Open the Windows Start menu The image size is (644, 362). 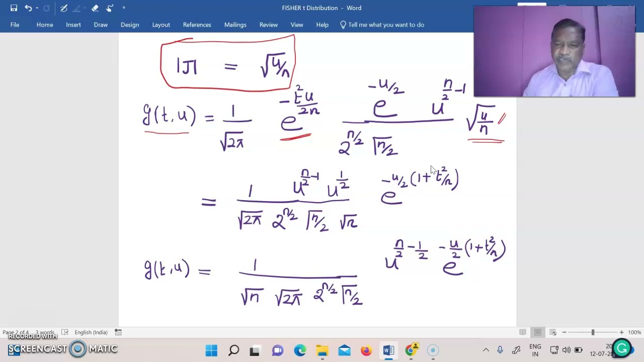[211, 350]
